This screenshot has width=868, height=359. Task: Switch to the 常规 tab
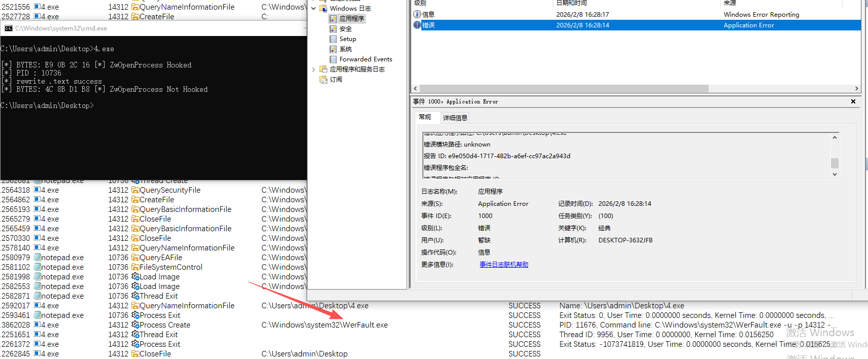tap(425, 117)
